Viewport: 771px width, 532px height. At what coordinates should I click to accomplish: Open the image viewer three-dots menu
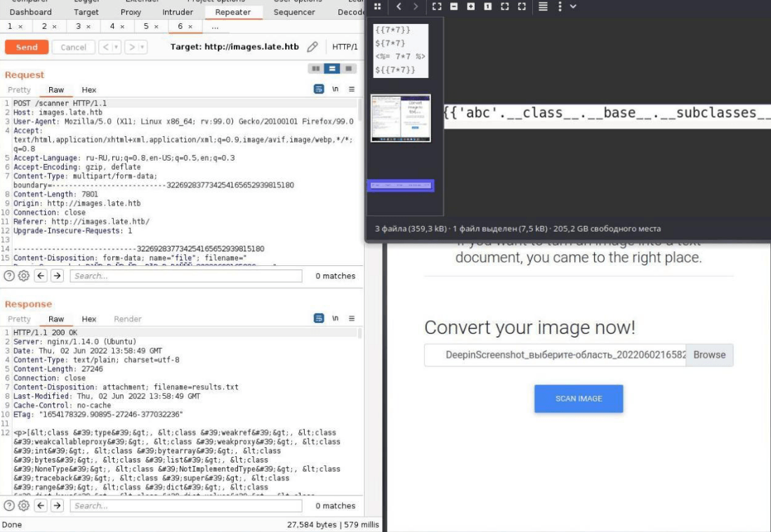coord(560,6)
